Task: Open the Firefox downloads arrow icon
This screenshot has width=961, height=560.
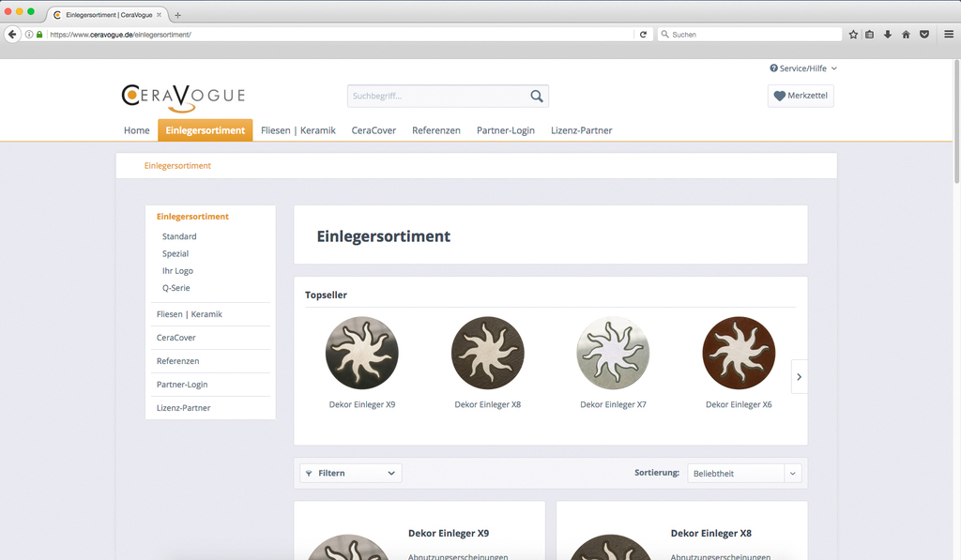Action: [x=888, y=34]
